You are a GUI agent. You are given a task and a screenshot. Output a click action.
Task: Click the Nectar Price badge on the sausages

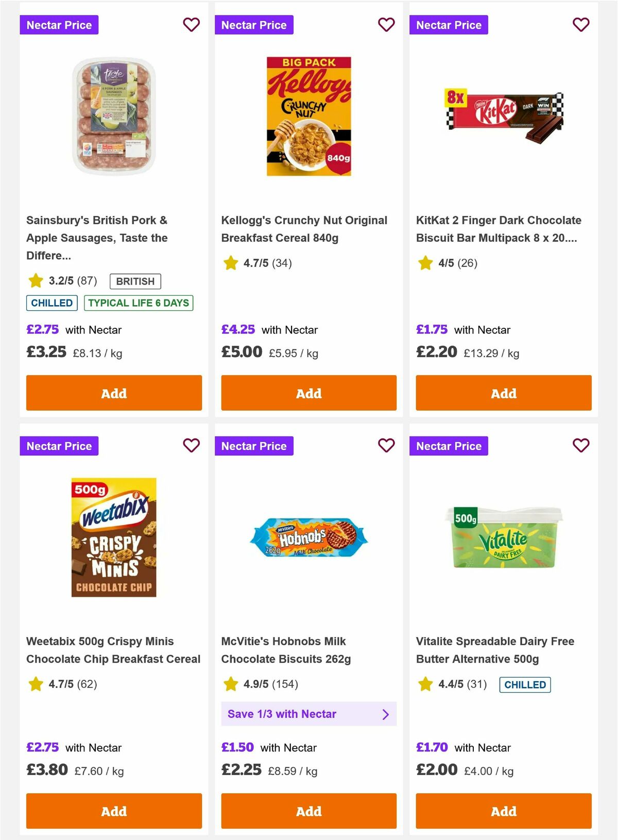click(x=59, y=24)
